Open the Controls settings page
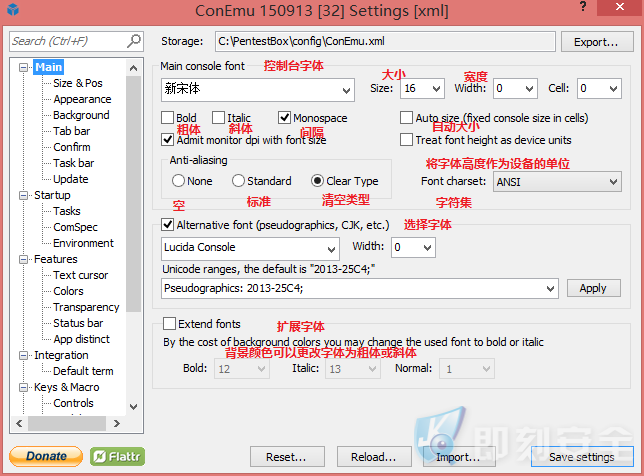The height and width of the screenshot is (476, 644). [73, 403]
